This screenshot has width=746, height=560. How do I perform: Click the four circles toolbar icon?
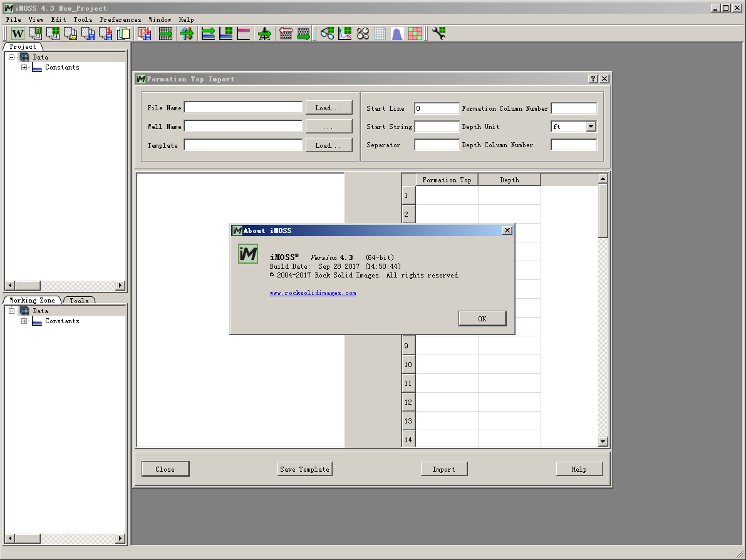coord(363,33)
